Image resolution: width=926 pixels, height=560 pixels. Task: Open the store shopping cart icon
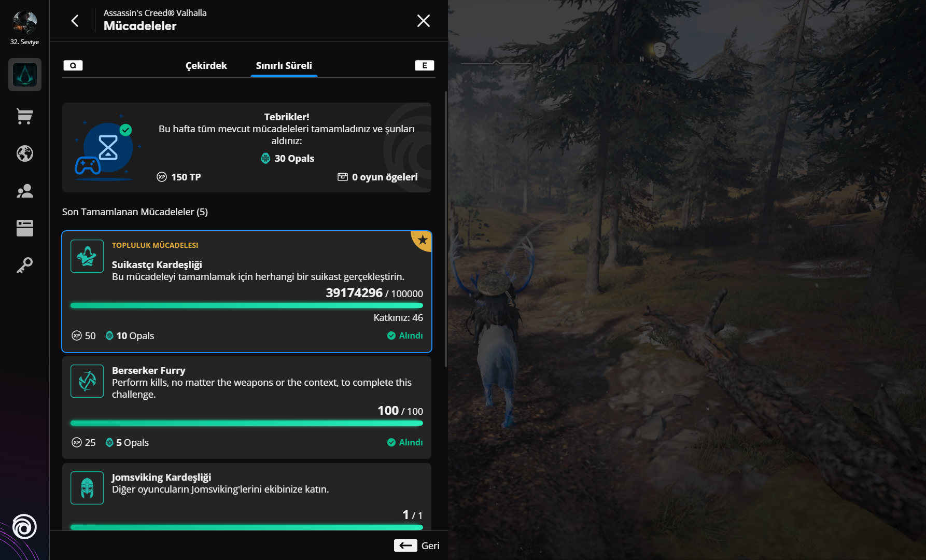[25, 116]
